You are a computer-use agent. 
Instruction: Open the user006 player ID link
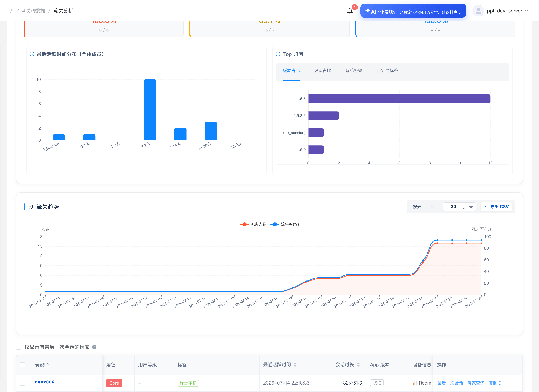[44, 382]
